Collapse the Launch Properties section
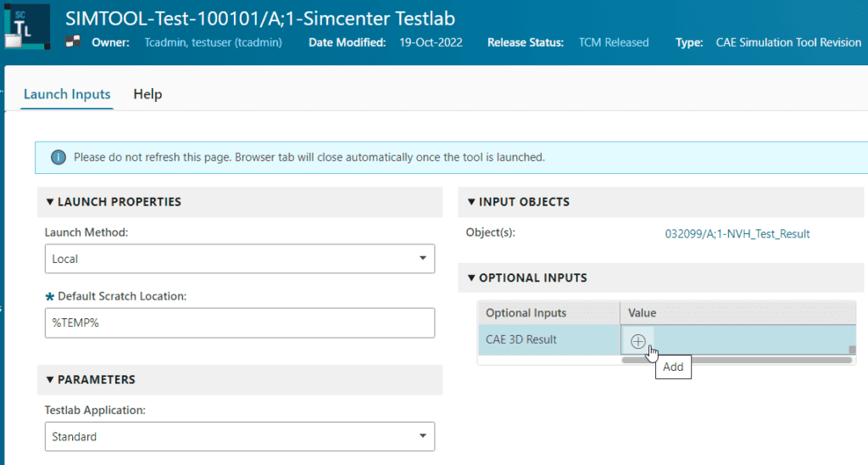This screenshot has width=868, height=465. point(50,202)
